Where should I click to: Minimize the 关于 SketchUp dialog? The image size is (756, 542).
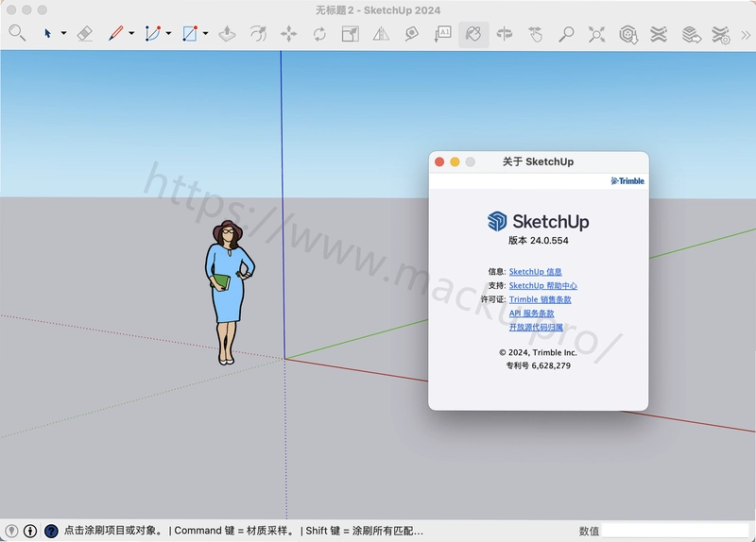click(x=455, y=161)
